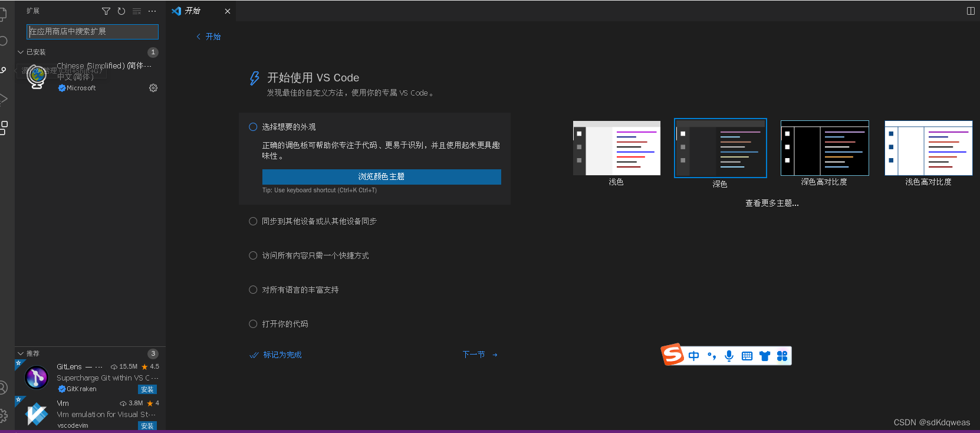Toggle Sogou punctuation mode
980x433 pixels.
point(712,356)
